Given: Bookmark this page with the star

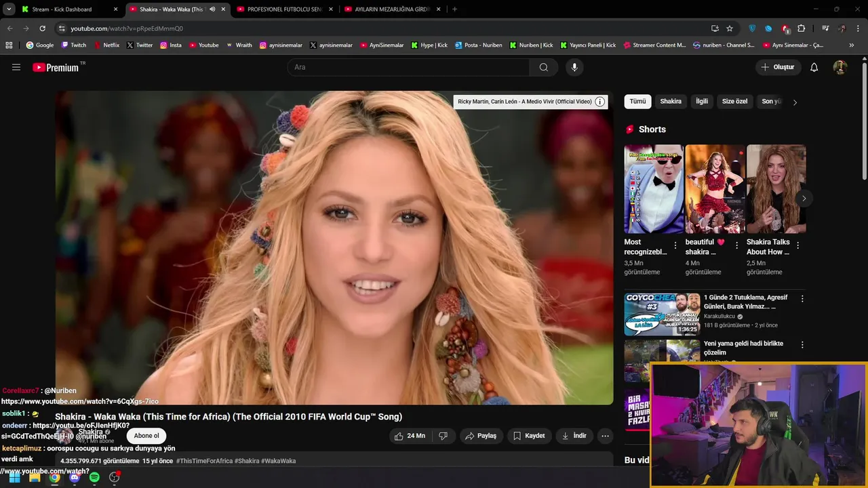Looking at the screenshot, I should [x=730, y=28].
